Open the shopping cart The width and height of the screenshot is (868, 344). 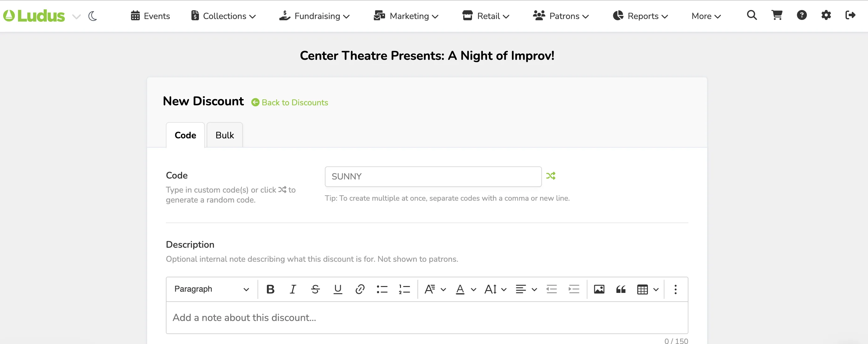[777, 15]
